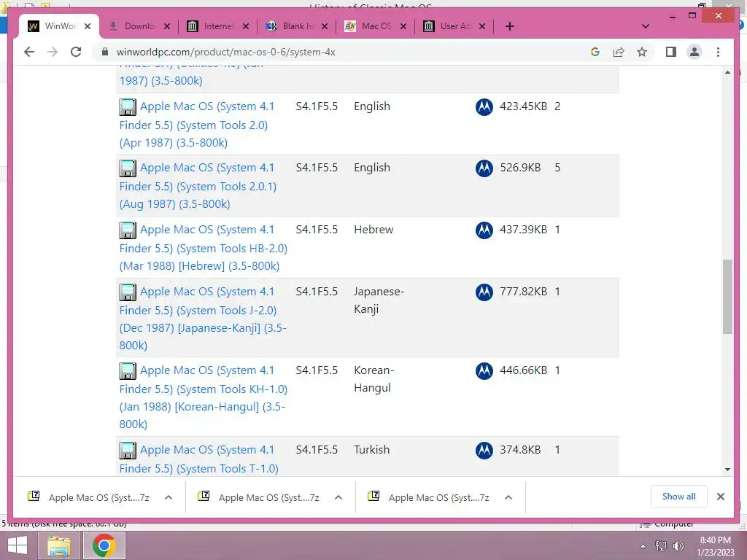The height and width of the screenshot is (560, 747).
Task: Expand options for second download item
Action: click(x=338, y=497)
